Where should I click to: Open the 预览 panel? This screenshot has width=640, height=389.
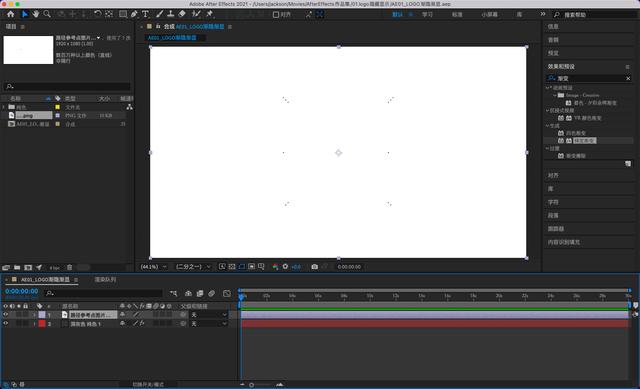[553, 53]
